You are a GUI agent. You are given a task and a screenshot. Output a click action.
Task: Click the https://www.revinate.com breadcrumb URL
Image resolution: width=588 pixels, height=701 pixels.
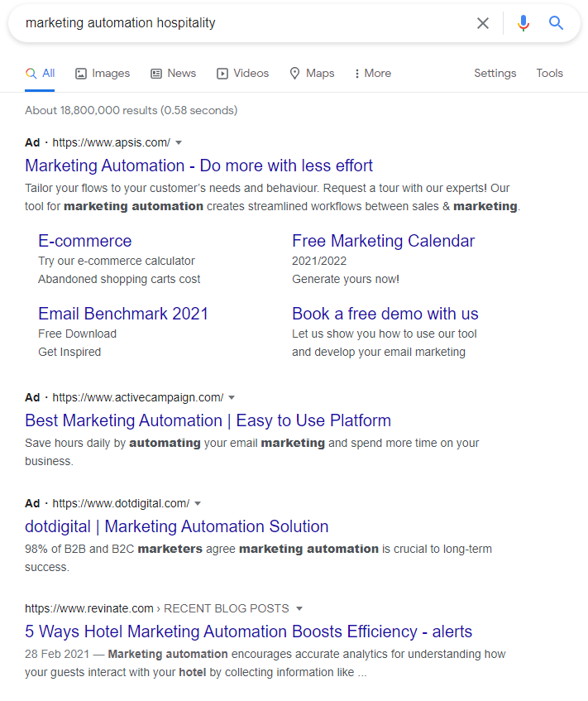pos(89,608)
